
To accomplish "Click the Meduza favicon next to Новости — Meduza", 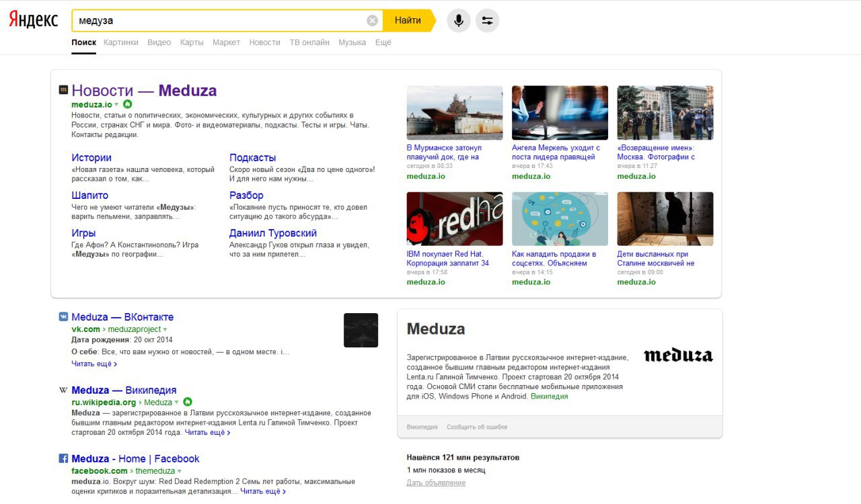I will click(63, 89).
